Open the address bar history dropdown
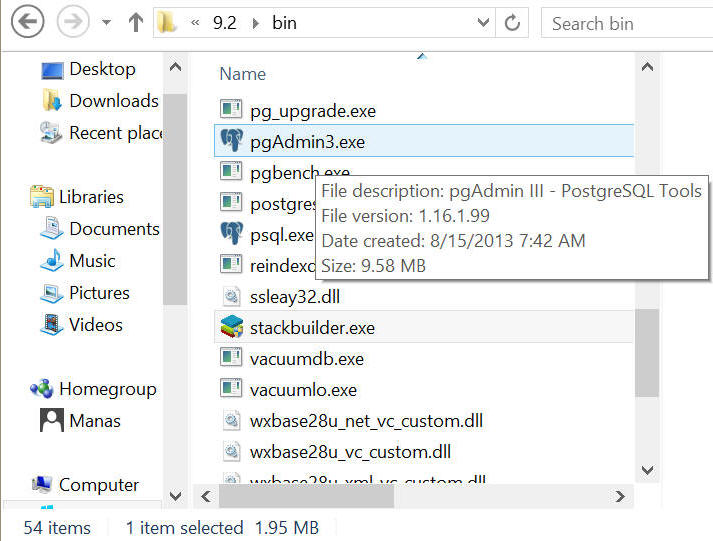 pyautogui.click(x=483, y=22)
